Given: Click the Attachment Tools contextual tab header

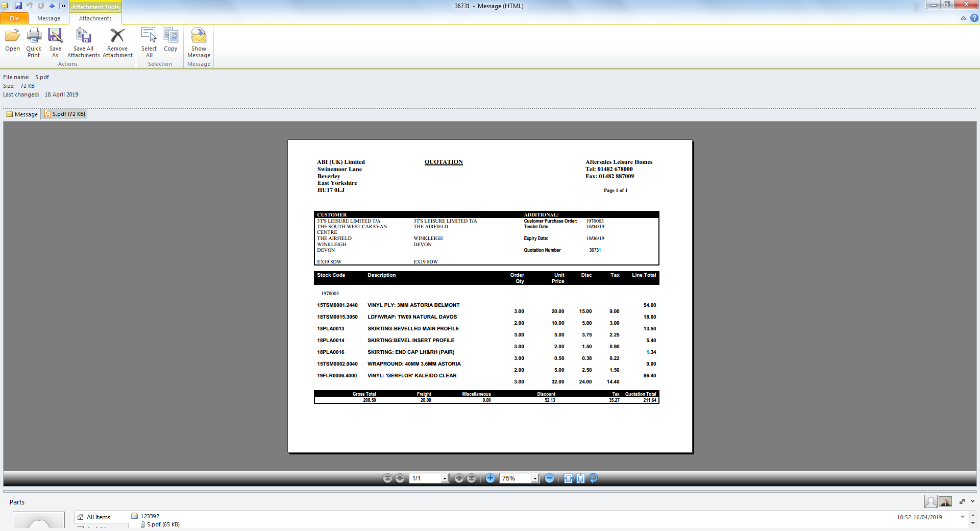Looking at the screenshot, I should click(x=95, y=7).
